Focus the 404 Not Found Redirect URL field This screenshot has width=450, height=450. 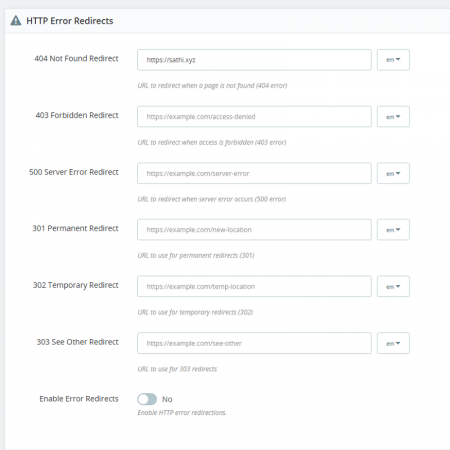pos(254,60)
